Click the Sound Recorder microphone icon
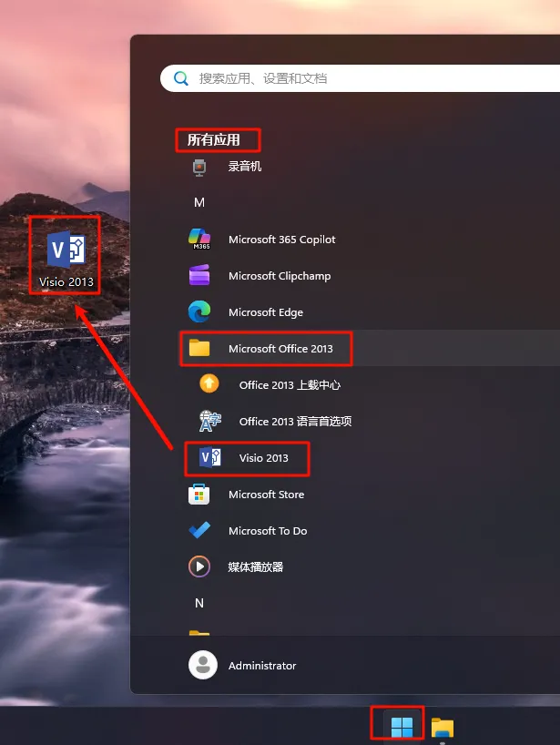The image size is (560, 745). tap(199, 167)
